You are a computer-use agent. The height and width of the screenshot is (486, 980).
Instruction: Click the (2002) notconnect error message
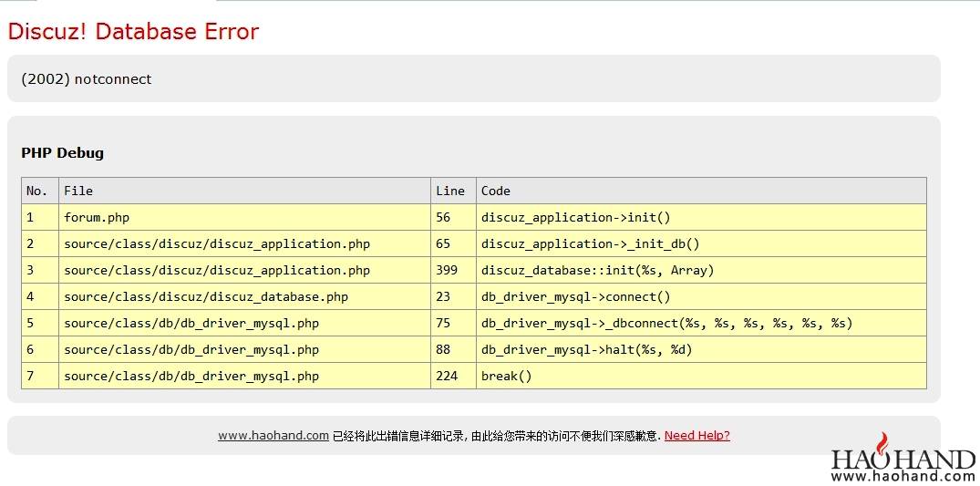[87, 78]
